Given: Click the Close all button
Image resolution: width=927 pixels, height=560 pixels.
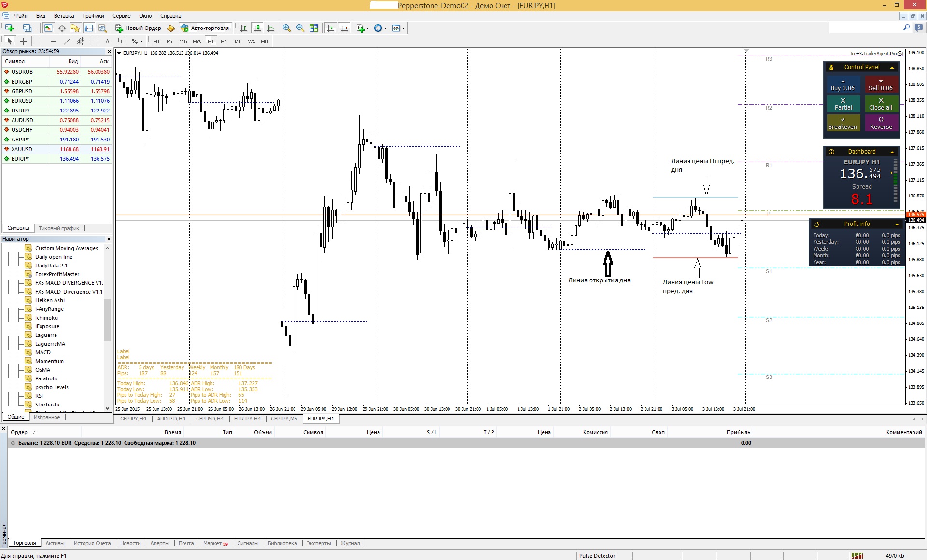Looking at the screenshot, I should click(x=881, y=104).
